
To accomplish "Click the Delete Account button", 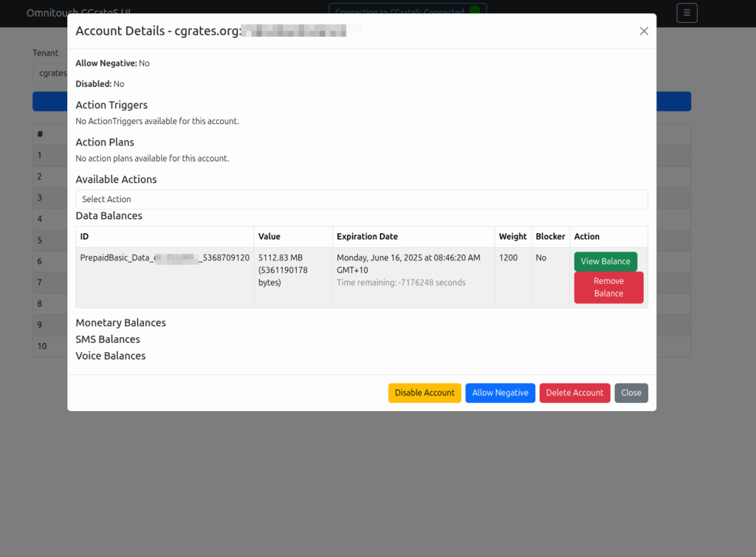I will pos(574,392).
